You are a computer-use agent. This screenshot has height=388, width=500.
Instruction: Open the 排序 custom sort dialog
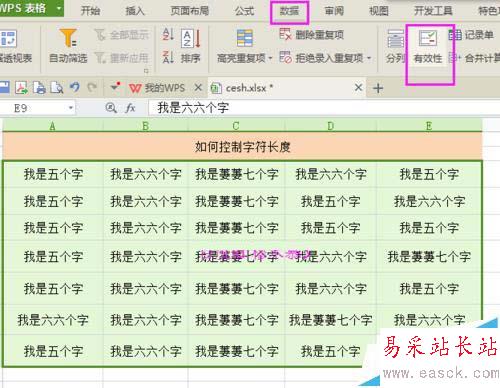coord(191,46)
